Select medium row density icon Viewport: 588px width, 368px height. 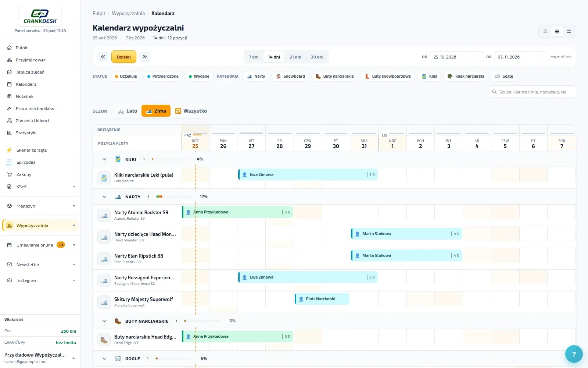557,32
